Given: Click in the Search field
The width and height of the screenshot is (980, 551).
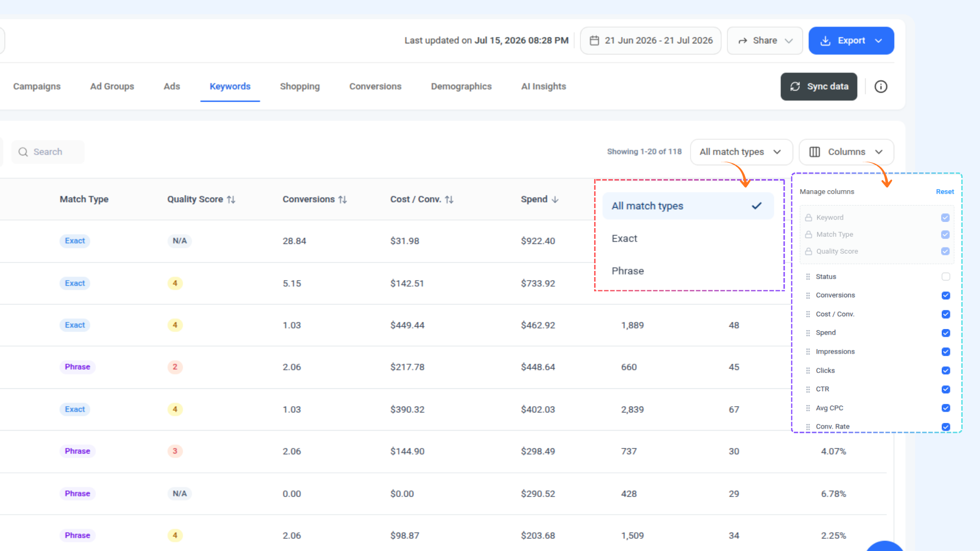Looking at the screenshot, I should tap(48, 152).
